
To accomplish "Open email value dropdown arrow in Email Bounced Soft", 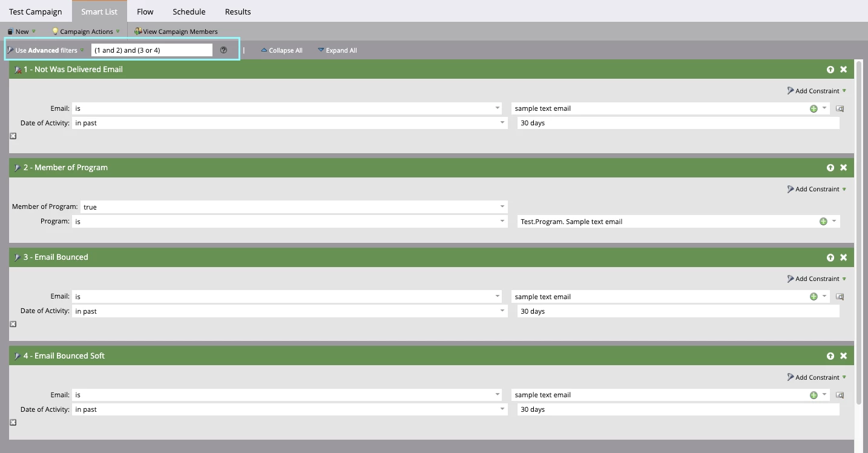I will click(x=824, y=394).
